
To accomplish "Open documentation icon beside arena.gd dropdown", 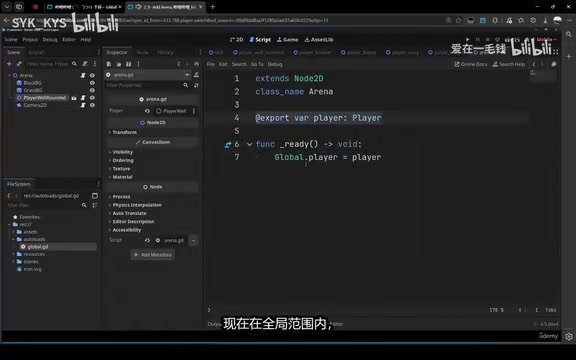I will tap(197, 75).
